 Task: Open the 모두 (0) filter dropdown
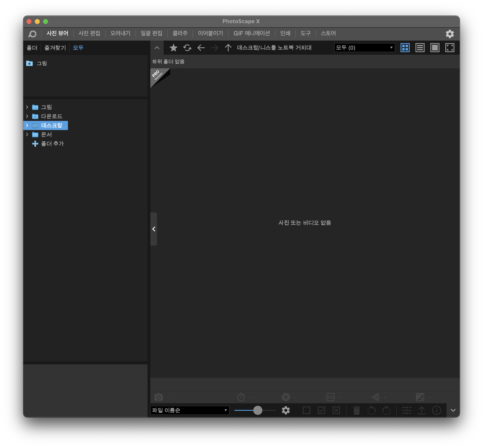point(364,48)
